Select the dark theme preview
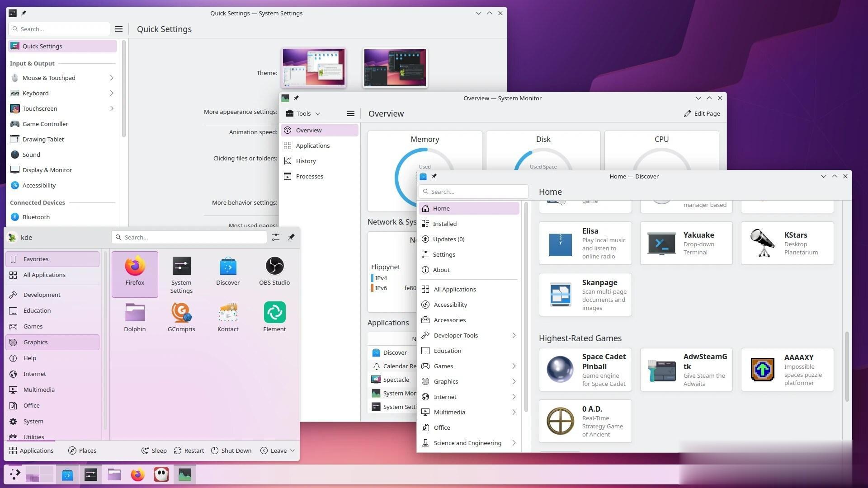This screenshot has height=488, width=868. click(x=395, y=68)
